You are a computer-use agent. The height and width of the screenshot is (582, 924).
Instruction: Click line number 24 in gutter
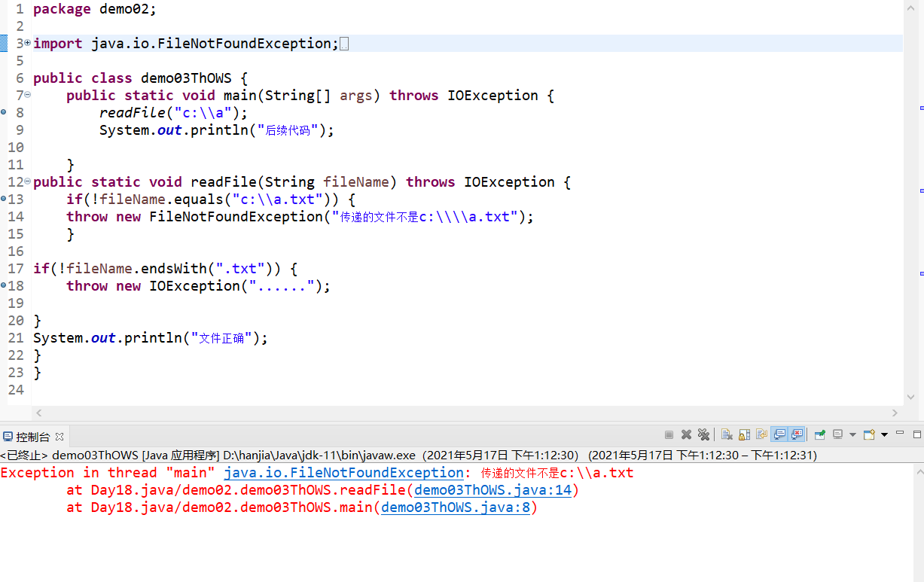click(x=16, y=390)
